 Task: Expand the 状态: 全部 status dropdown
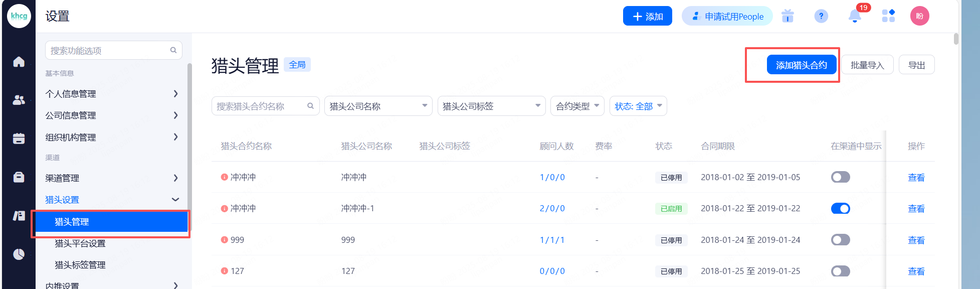coord(638,106)
